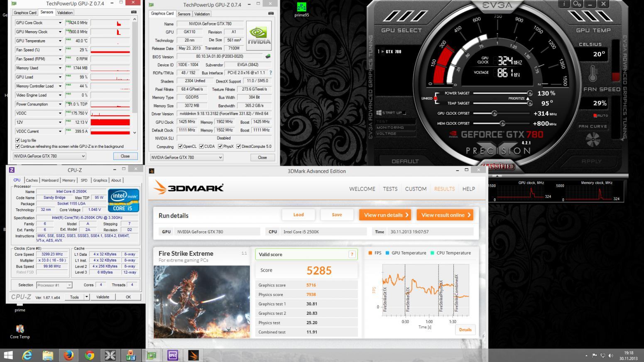Switch to Sensors tab in GPU-Z Graphics Card window
Viewport: 644px width, 362px height.
[x=184, y=14]
